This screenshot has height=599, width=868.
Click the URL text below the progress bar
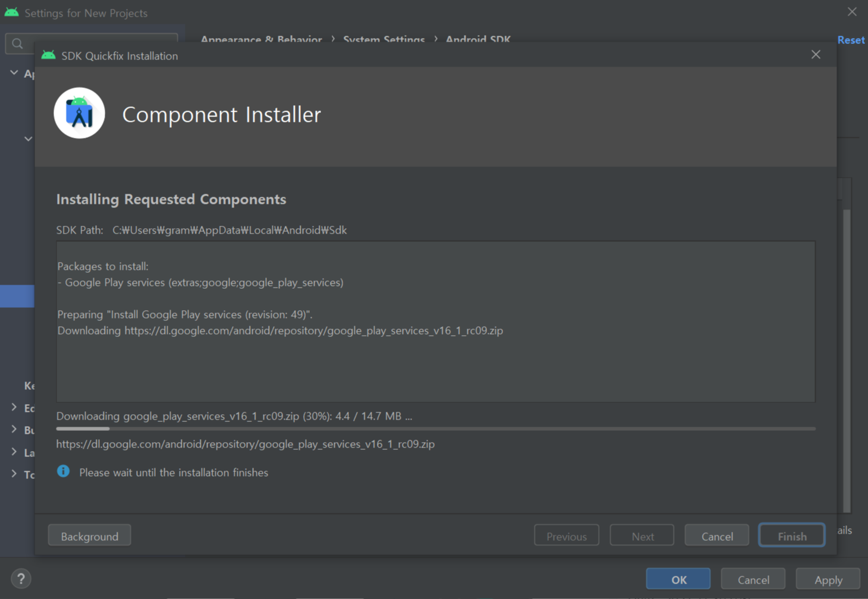[x=246, y=444]
